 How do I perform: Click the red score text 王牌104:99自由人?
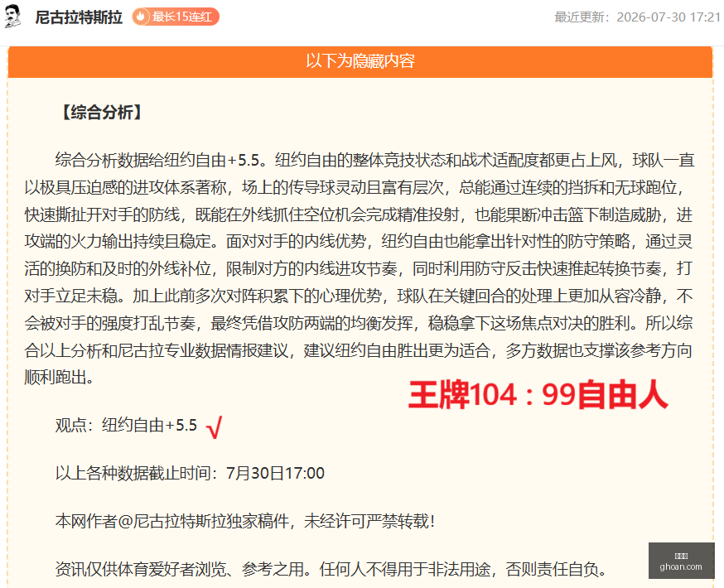[x=538, y=395]
